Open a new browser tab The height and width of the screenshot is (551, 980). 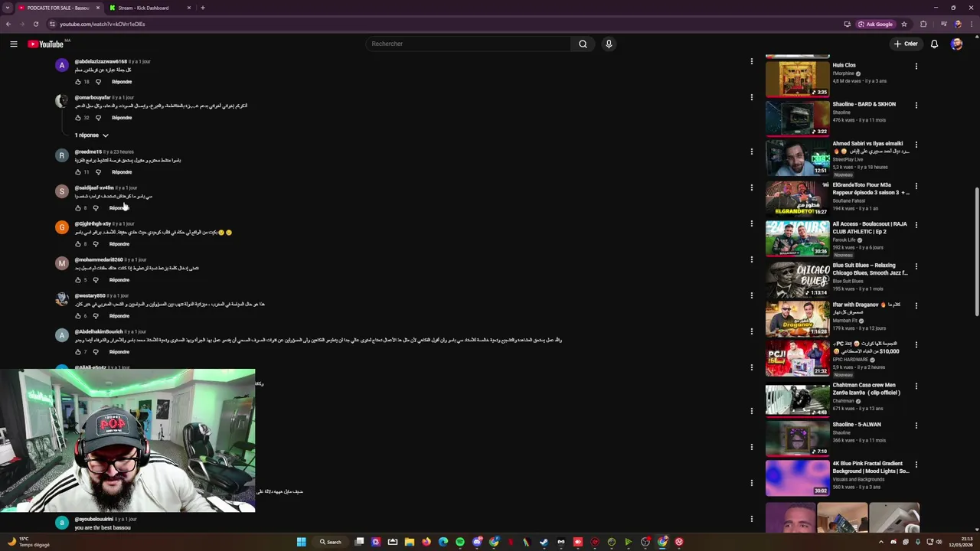(x=203, y=8)
